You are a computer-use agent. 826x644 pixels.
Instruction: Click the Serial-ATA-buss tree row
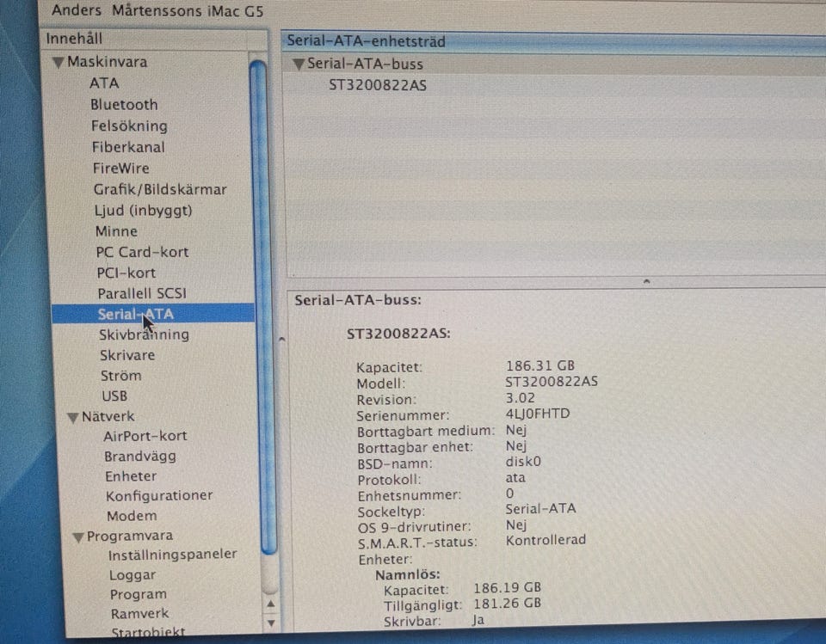tap(553, 64)
